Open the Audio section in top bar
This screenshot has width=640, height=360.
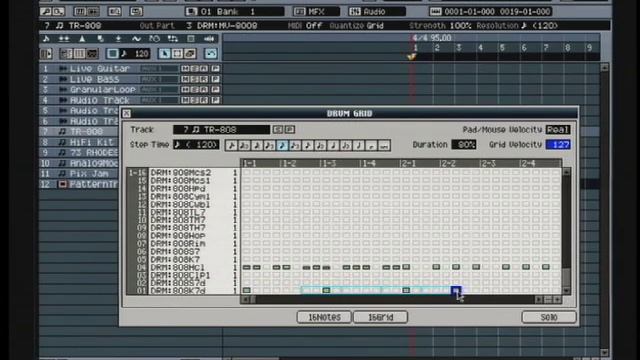pyautogui.click(x=377, y=12)
